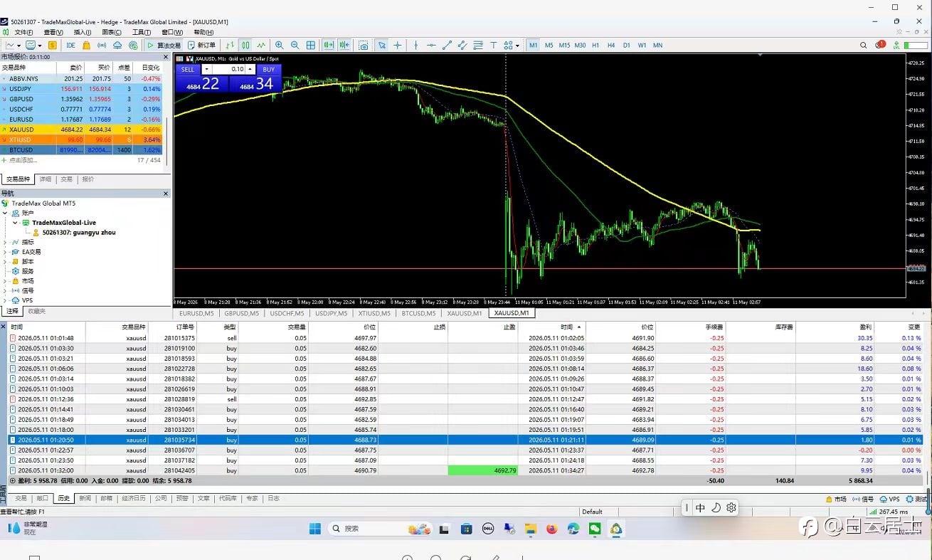Collapse the 账户 accounts tree node
Viewport: 932px width, 560px height.
click(6, 213)
